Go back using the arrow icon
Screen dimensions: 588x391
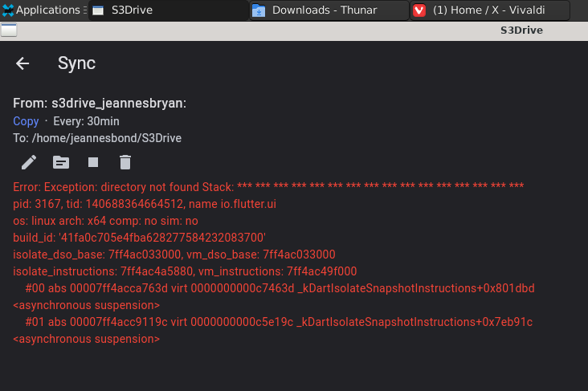22,63
